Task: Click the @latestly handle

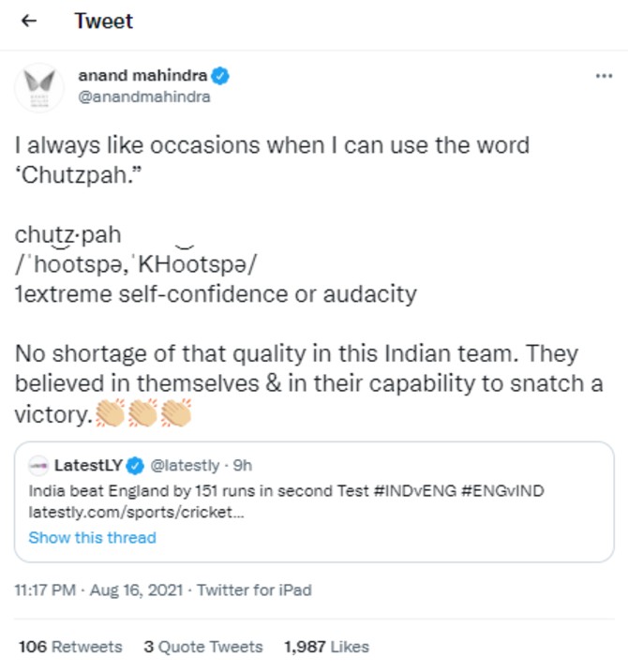Action: point(185,465)
